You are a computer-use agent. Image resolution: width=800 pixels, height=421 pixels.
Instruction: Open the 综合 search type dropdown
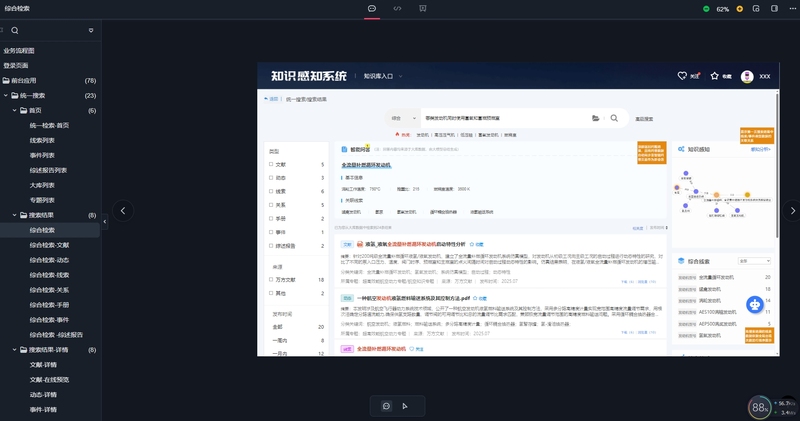tap(403, 118)
